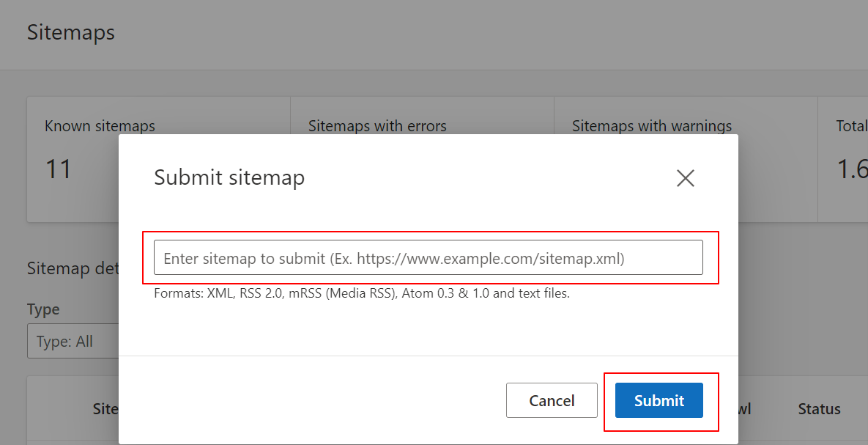Viewport: 868px width, 445px height.
Task: Click the Known sitemaps count 11
Action: point(58,169)
